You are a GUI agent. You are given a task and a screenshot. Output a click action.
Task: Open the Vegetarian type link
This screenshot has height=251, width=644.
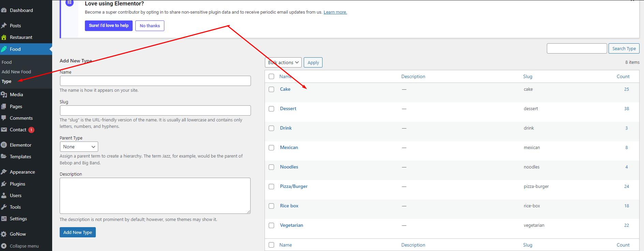tap(291, 225)
